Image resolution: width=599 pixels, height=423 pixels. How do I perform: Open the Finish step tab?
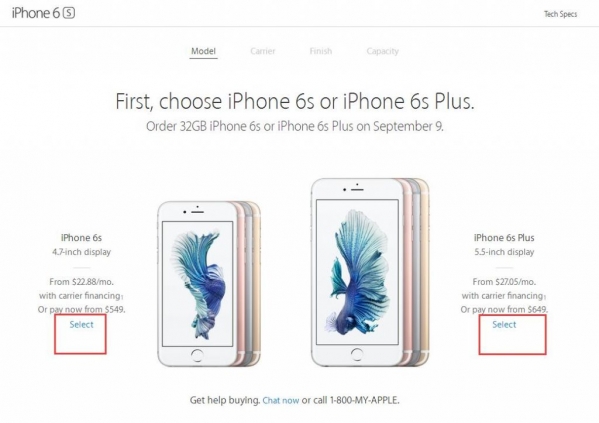[x=321, y=51]
